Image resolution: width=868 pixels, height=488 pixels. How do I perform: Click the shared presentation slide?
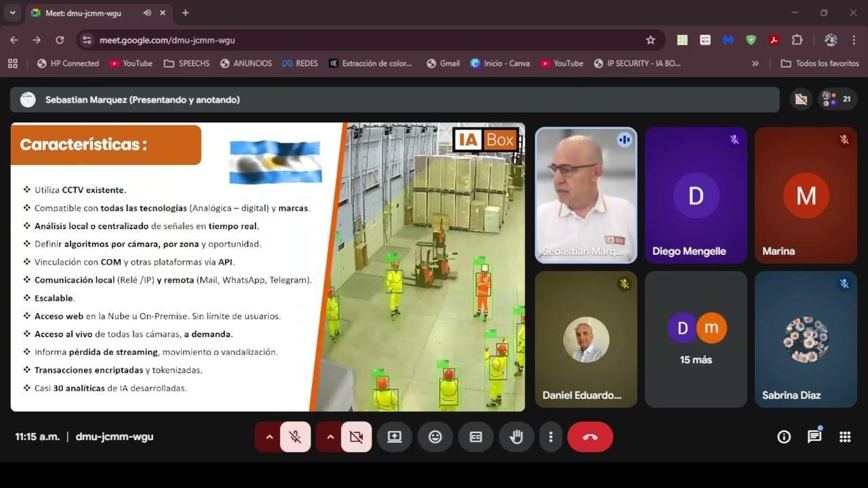coord(268,267)
